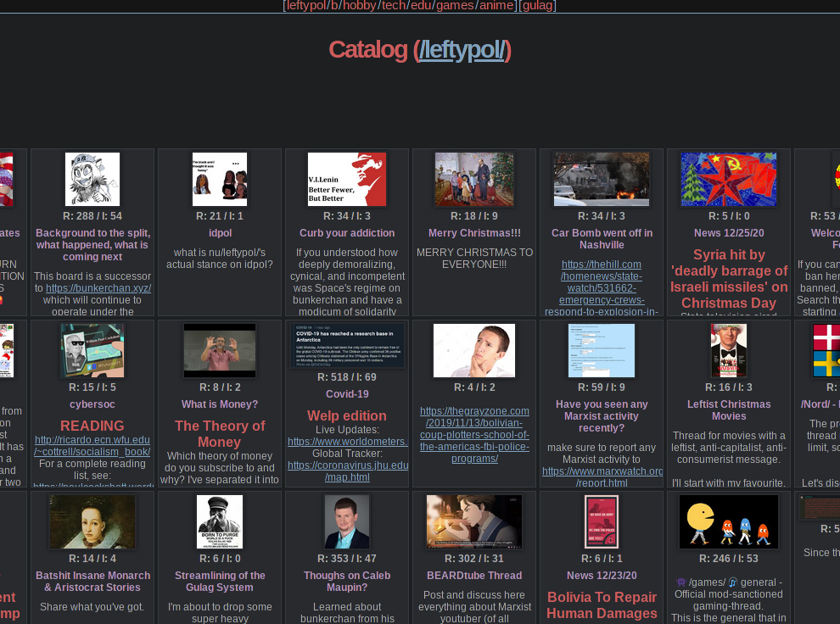The image size is (840, 624).
Task: Open the cybersoc thread thumbnail
Action: (x=92, y=350)
